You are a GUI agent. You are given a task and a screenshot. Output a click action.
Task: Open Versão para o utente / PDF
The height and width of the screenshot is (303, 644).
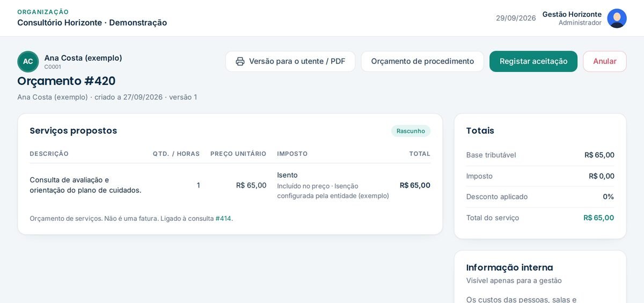point(290,61)
